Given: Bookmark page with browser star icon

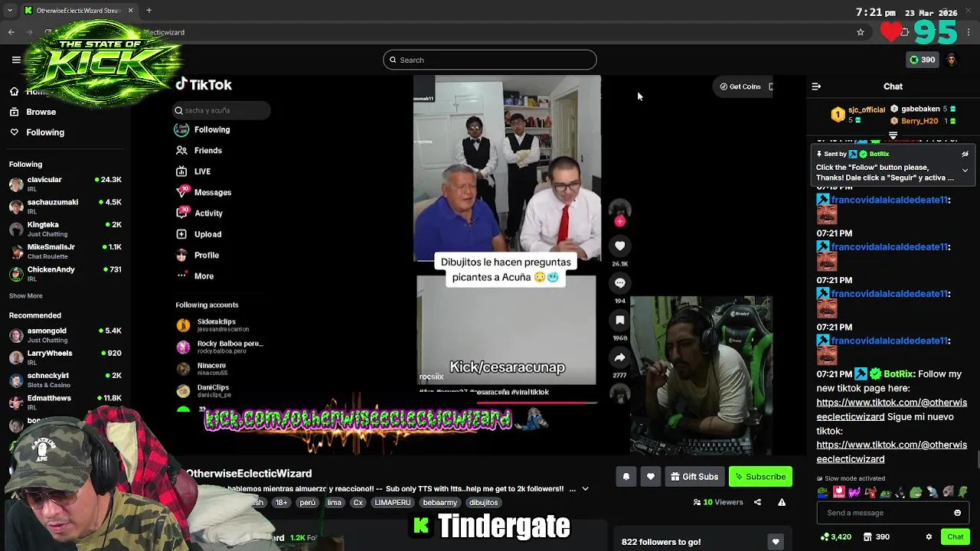Looking at the screenshot, I should tap(861, 32).
